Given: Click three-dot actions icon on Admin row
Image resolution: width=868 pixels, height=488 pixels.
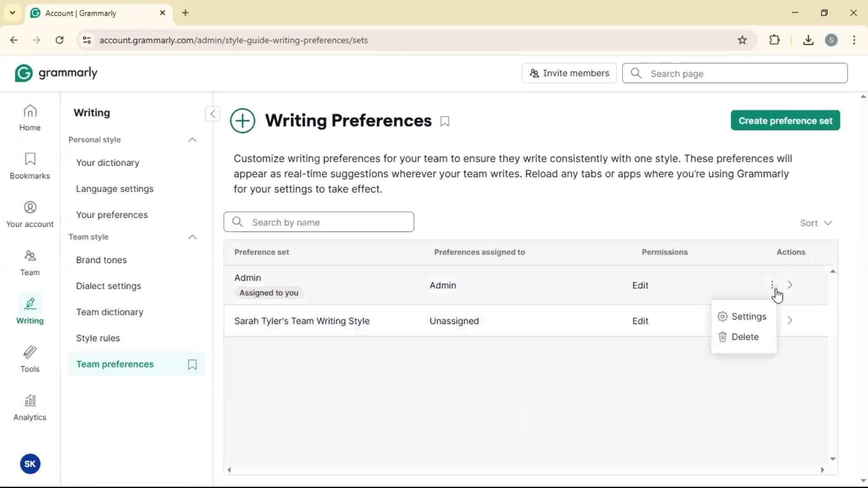Looking at the screenshot, I should click(772, 285).
